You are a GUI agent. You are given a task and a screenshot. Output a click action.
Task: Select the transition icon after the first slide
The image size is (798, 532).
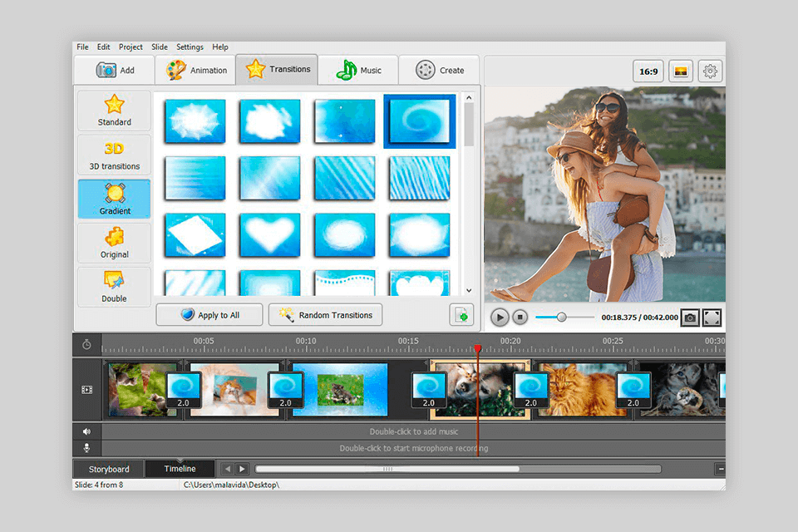(183, 390)
